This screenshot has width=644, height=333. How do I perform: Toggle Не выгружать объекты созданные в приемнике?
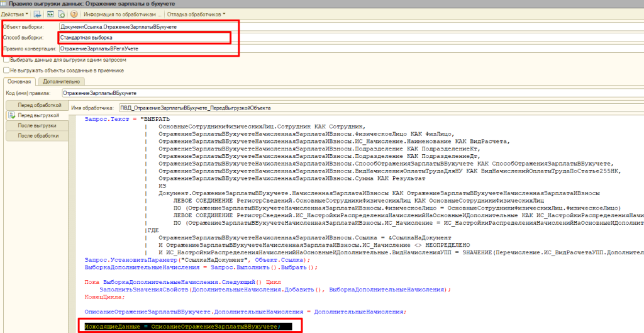pos(6,71)
